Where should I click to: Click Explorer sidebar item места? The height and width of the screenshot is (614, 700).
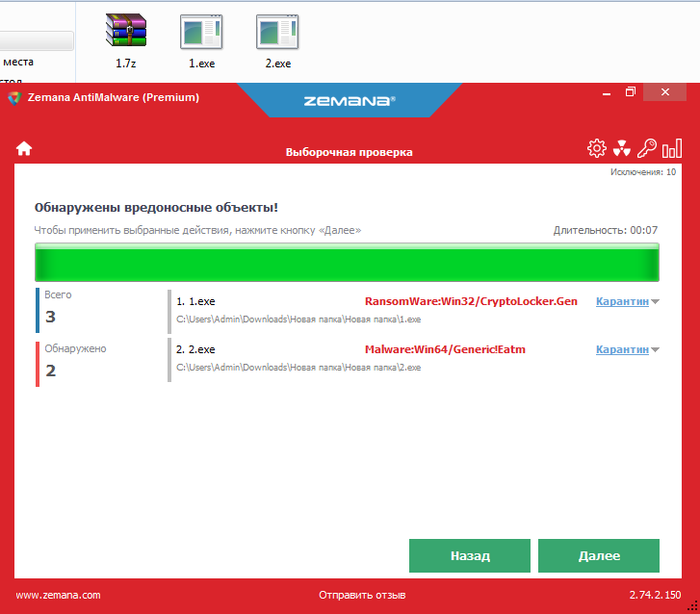(x=18, y=62)
